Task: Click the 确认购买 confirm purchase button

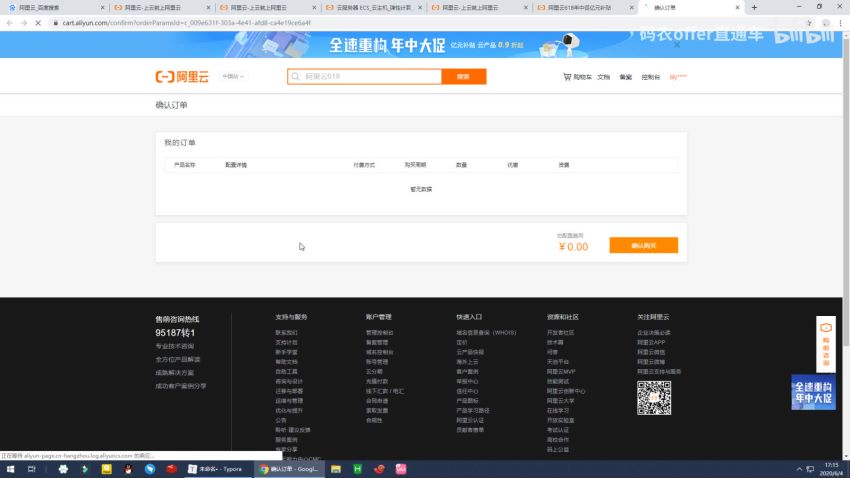Action: coord(643,245)
